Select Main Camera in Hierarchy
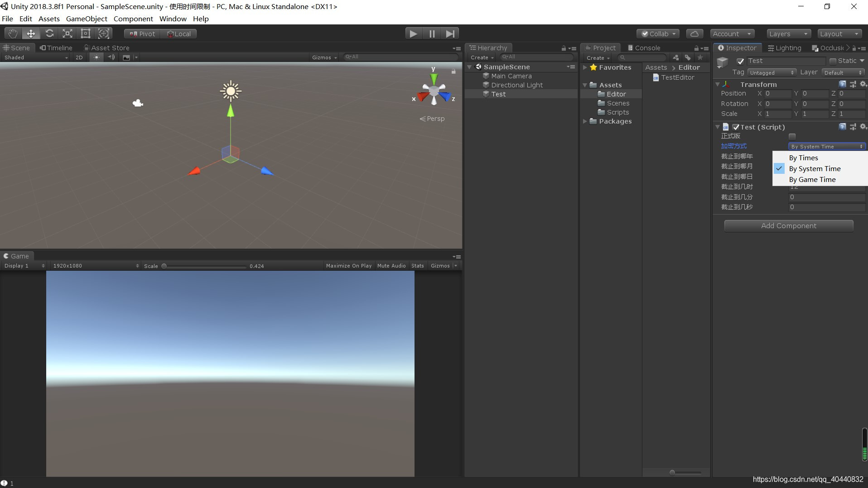 pyautogui.click(x=511, y=76)
